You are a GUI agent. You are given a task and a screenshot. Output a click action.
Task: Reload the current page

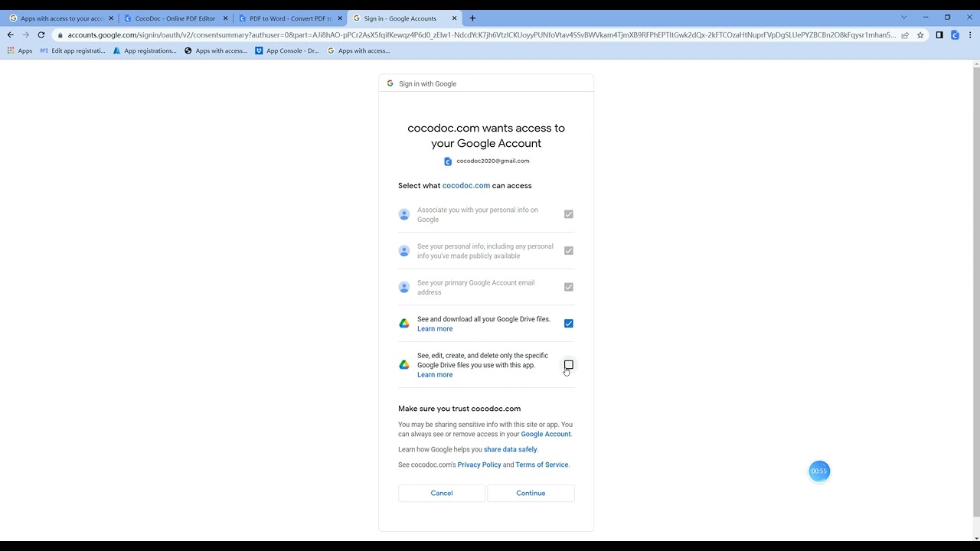coord(41,34)
